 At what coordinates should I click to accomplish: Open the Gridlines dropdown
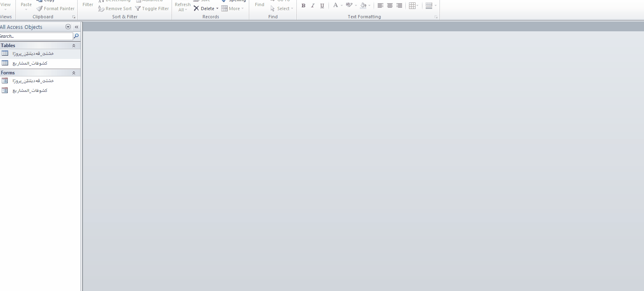click(x=413, y=6)
